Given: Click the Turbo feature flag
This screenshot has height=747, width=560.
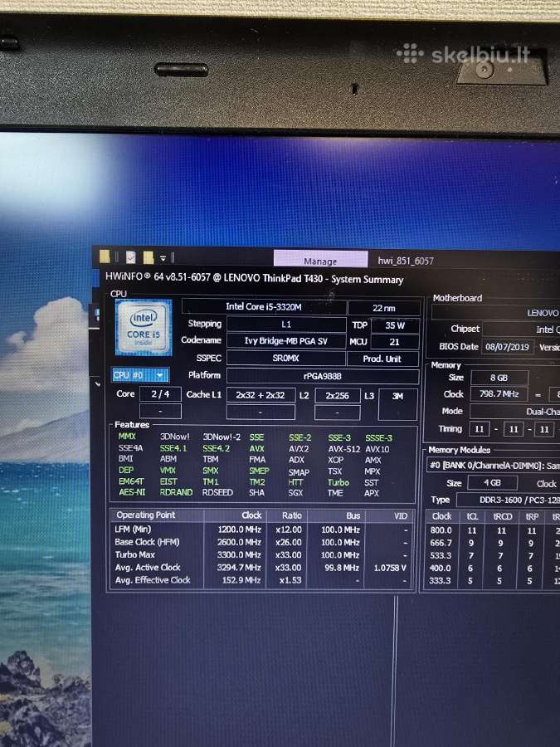Looking at the screenshot, I should pyautogui.click(x=338, y=482).
